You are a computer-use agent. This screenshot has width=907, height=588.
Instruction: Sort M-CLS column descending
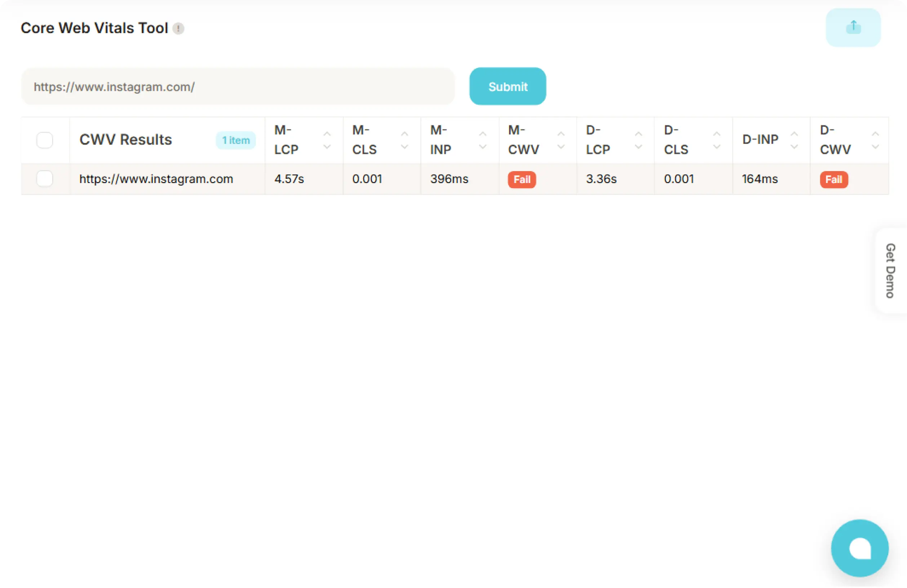405,147
